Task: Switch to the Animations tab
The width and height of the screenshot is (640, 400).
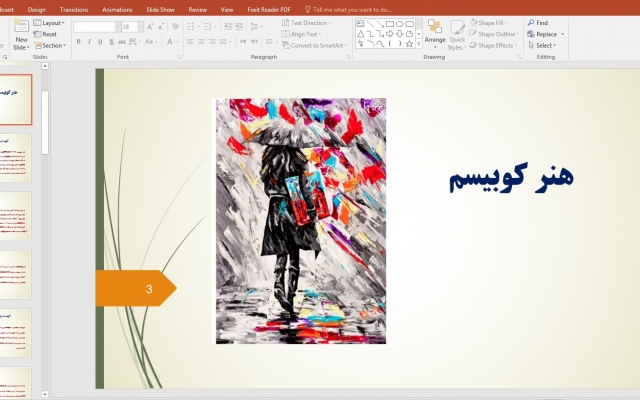Action: [117, 9]
